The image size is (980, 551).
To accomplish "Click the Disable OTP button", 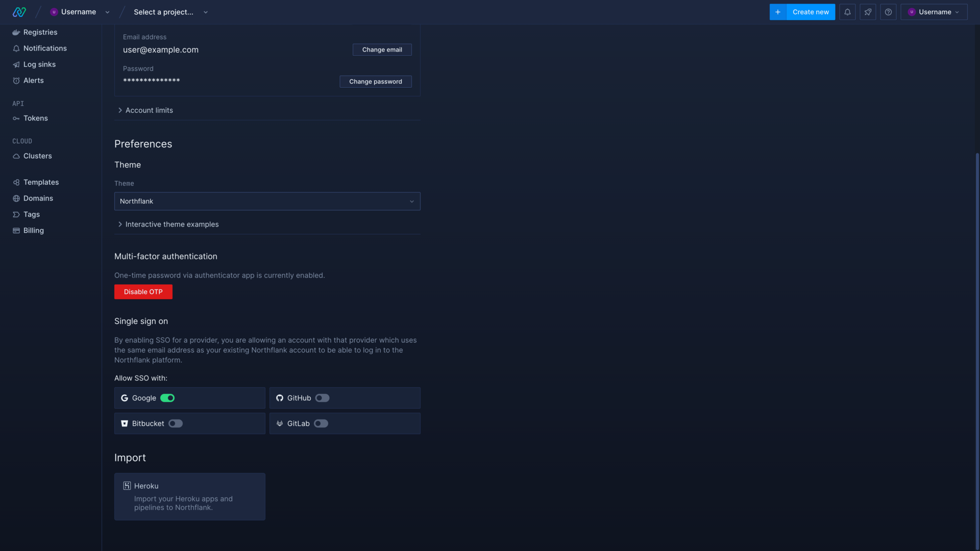I will [143, 291].
